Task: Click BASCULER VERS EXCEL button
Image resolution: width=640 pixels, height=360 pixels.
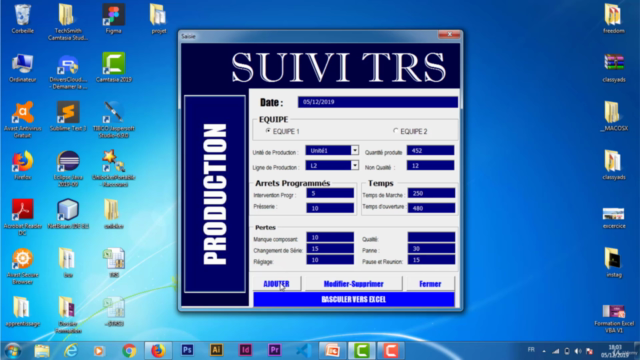Action: click(x=353, y=299)
